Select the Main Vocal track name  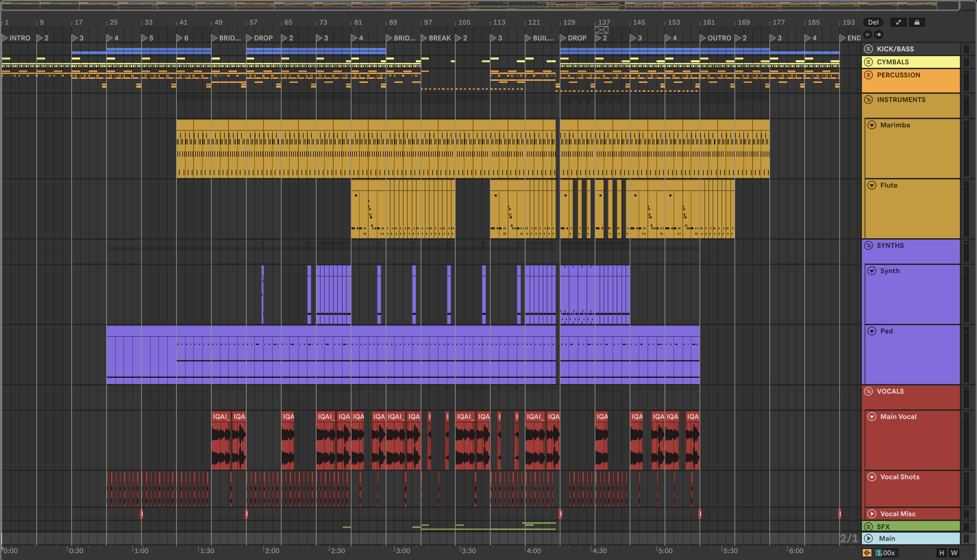pos(898,417)
